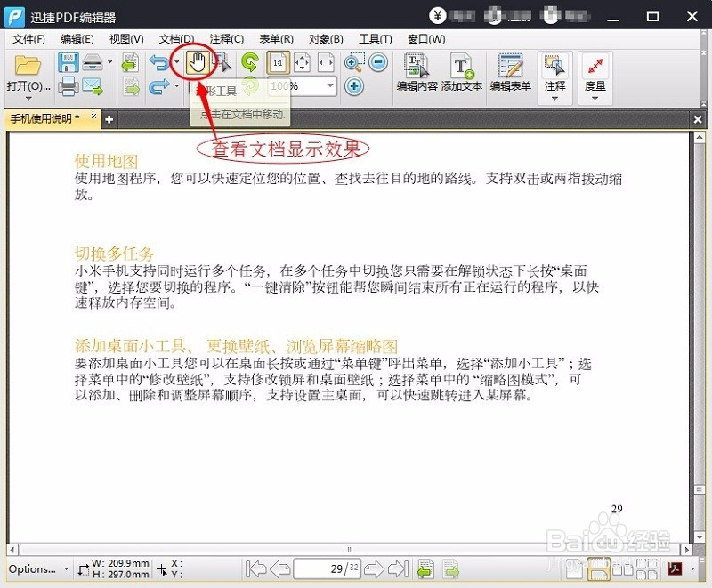The image size is (712, 588).
Task: Click the 度量 measure tool icon
Action: pos(595,66)
